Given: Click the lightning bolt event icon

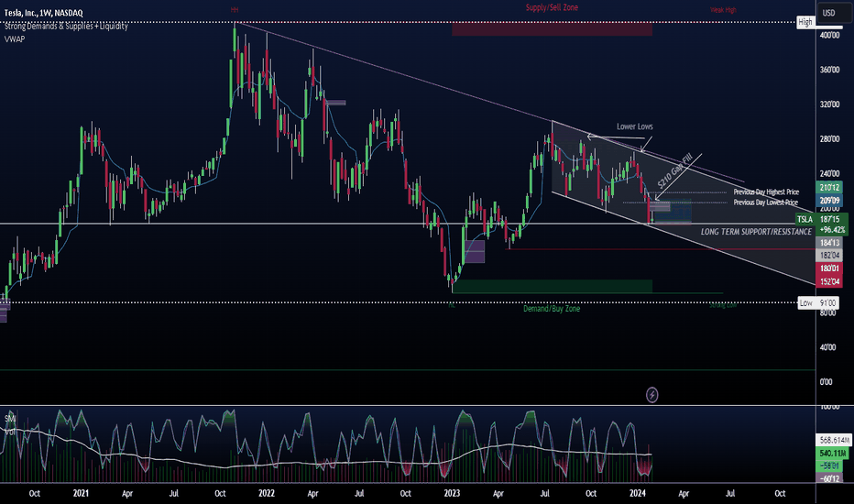Looking at the screenshot, I should click(651, 394).
